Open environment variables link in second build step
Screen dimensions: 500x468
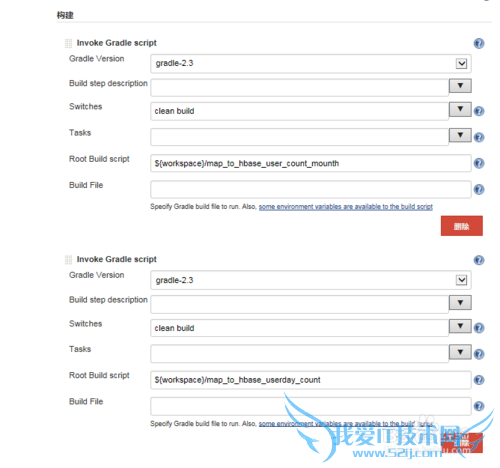tap(346, 424)
